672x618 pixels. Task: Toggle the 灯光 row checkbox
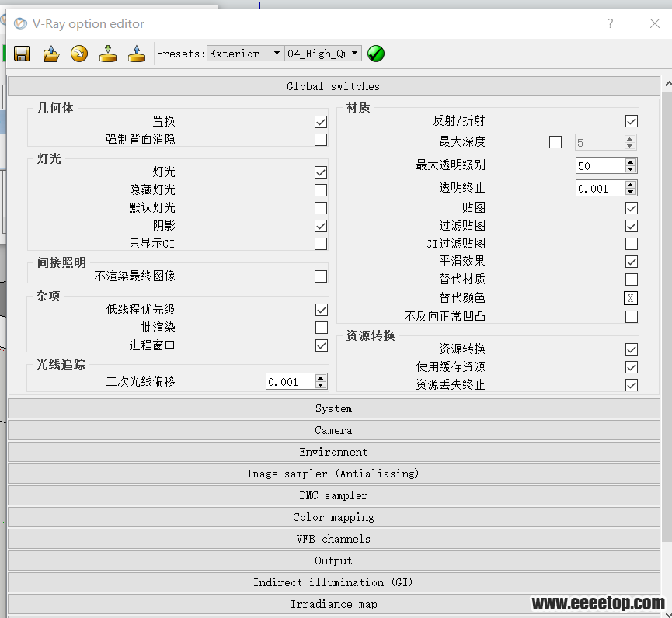321,172
